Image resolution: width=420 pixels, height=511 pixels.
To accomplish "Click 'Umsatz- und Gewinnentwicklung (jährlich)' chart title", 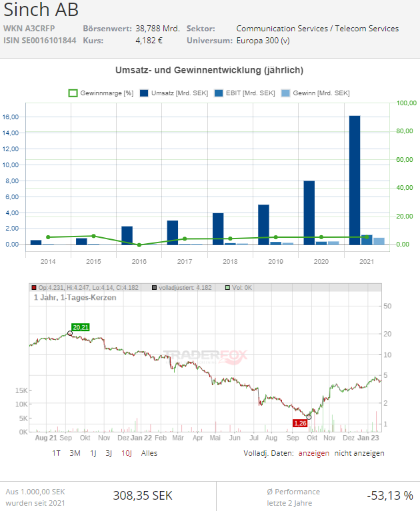I will click(x=209, y=70).
